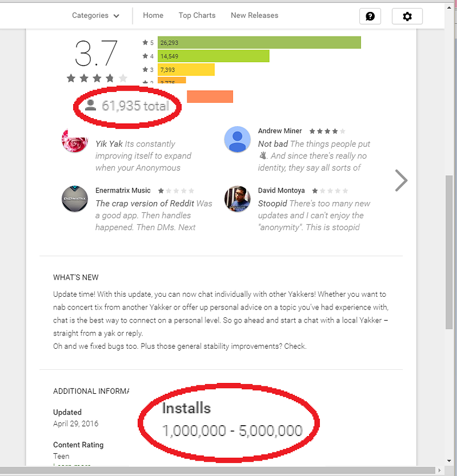Click the Content Rating Teen value
Screen dimensions: 457x476
(61, 456)
